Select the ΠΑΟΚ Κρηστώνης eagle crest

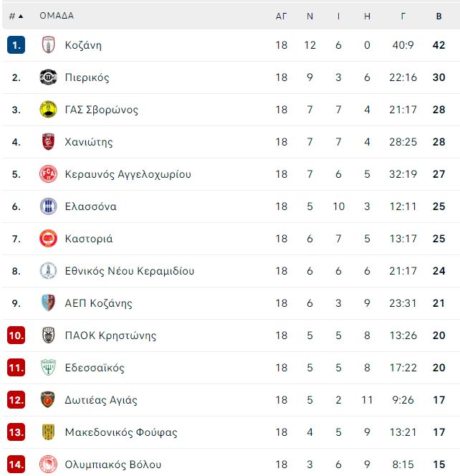click(48, 335)
